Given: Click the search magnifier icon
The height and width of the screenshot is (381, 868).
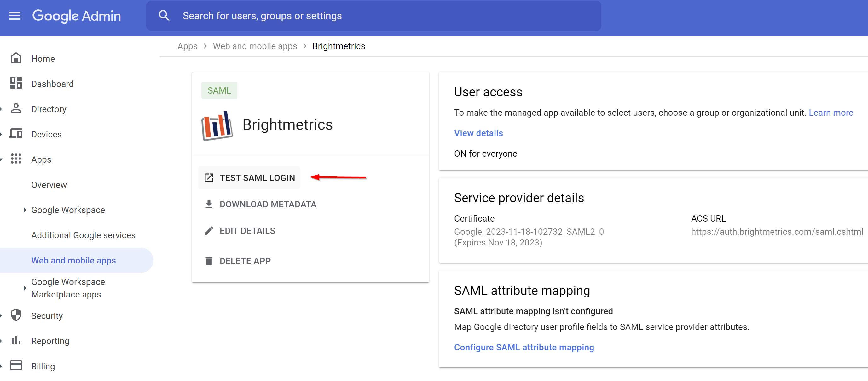Looking at the screenshot, I should 164,16.
